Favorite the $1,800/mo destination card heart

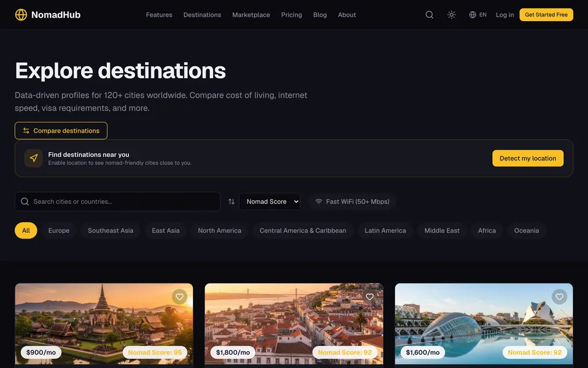click(370, 297)
